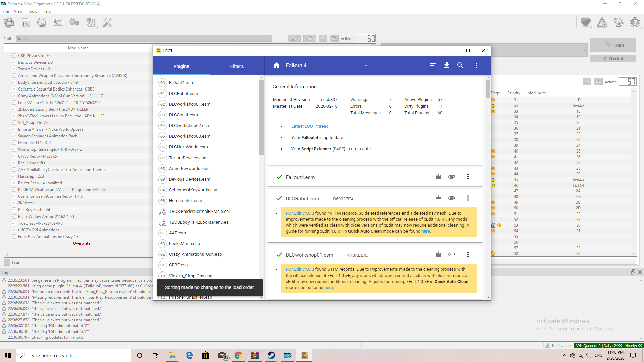Click the LOOT plugin list scrollbar

tap(261, 117)
